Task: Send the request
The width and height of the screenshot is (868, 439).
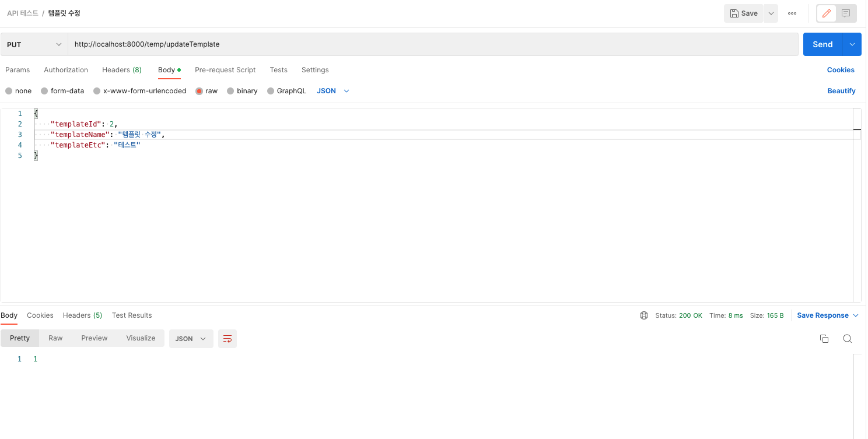Action: point(822,44)
